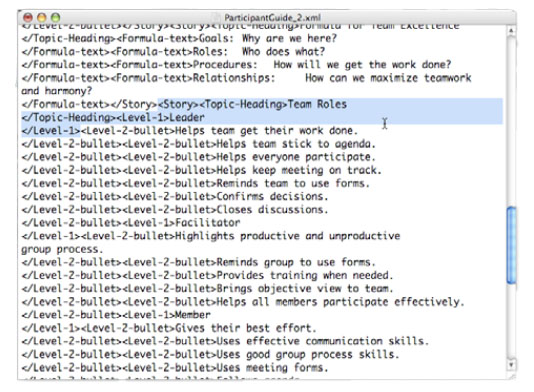
Task: Click on 'Closes discussions.' text
Action: (272, 210)
